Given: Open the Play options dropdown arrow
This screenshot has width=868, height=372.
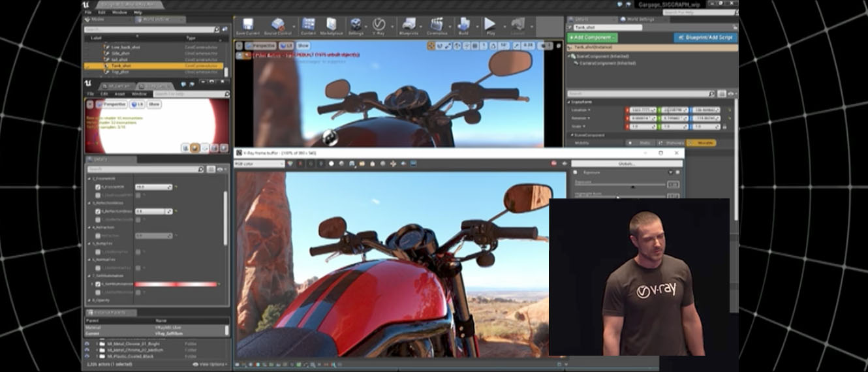Looking at the screenshot, I should click(503, 26).
